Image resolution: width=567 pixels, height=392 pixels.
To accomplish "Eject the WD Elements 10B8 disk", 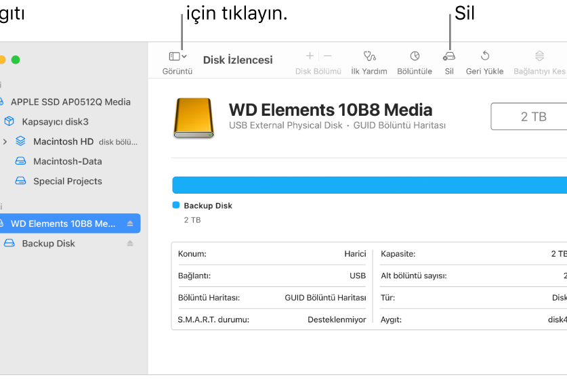I will click(x=130, y=223).
